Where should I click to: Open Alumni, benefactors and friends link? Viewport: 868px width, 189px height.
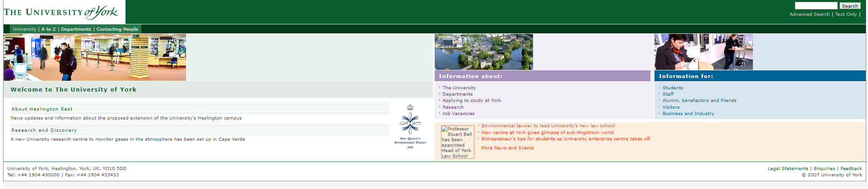699,101
